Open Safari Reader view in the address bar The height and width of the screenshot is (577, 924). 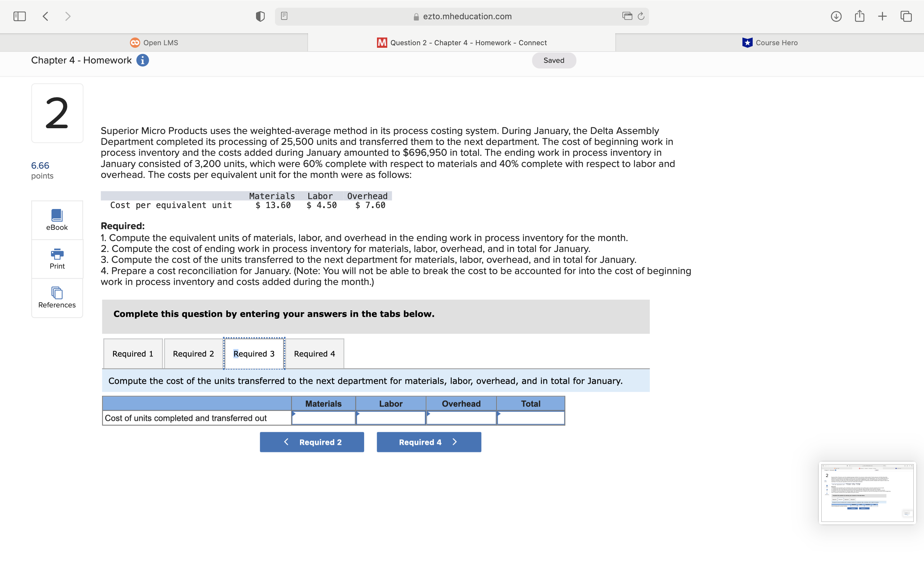tap(283, 16)
